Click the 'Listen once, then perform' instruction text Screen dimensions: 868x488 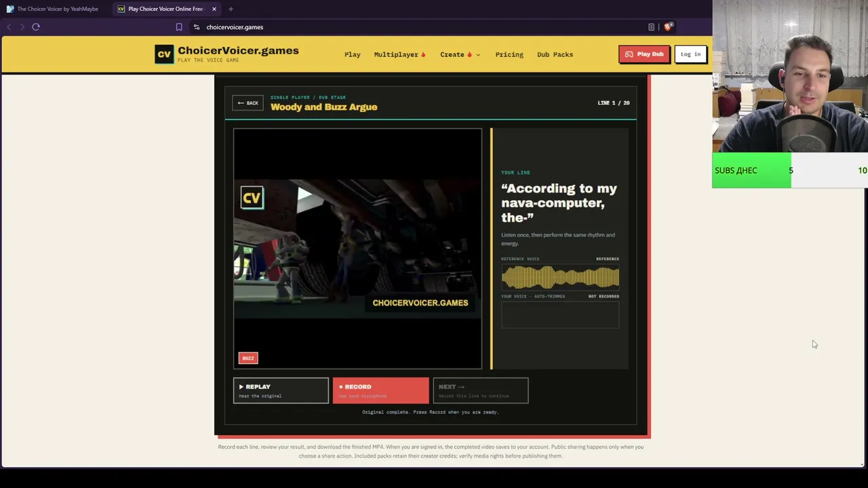coord(558,239)
